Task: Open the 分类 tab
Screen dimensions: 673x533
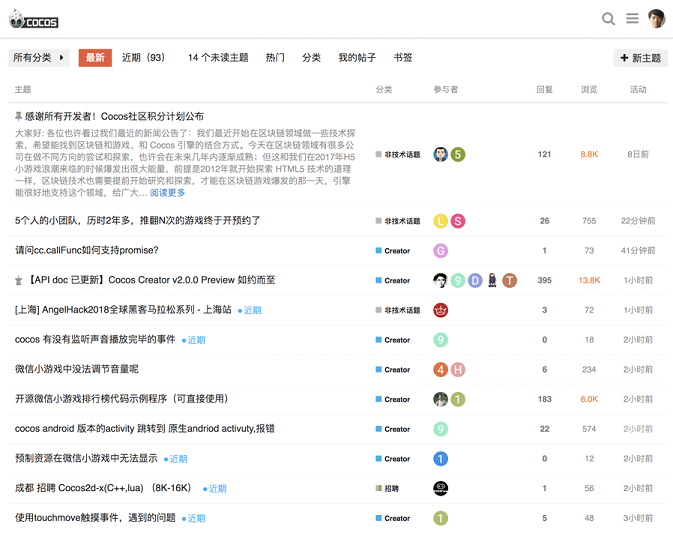Action: pos(311,58)
